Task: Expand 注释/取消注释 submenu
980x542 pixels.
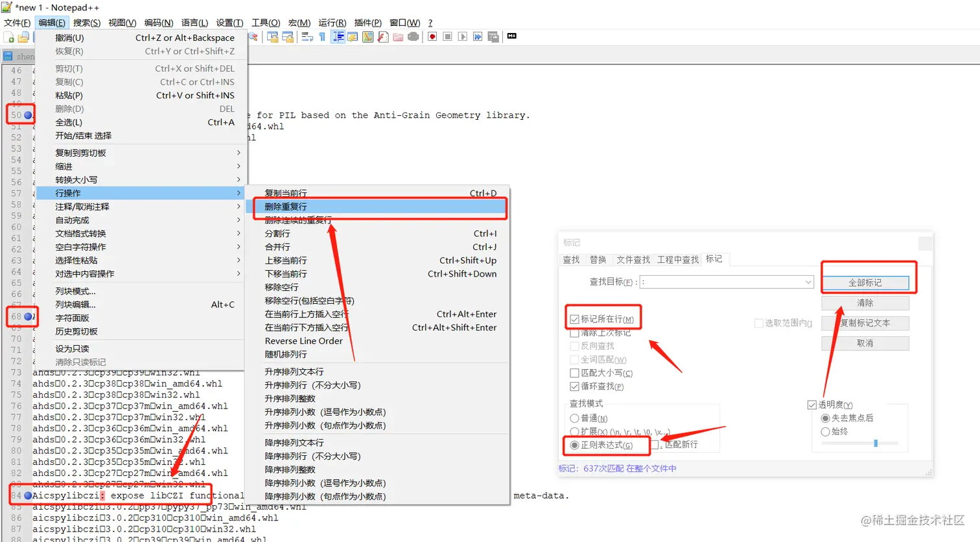Action: 141,207
